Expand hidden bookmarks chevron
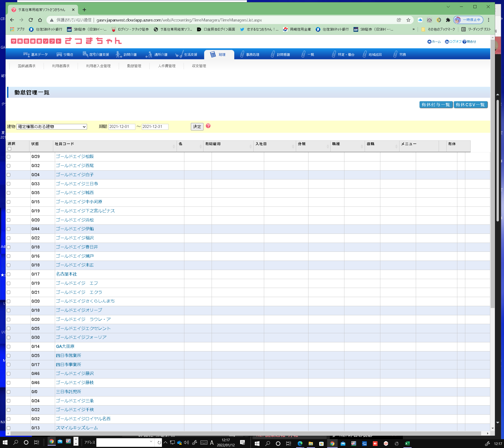This screenshot has height=448, width=504. click(413, 29)
